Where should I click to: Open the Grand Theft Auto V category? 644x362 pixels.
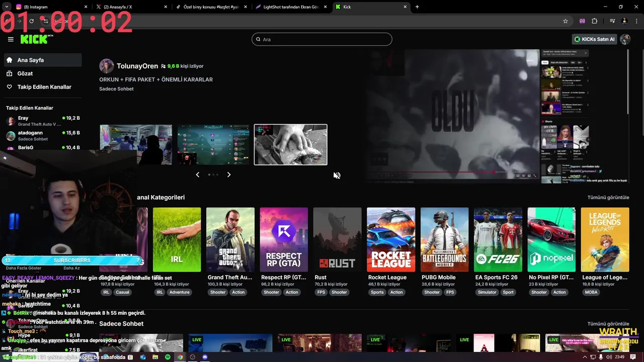pos(230,240)
